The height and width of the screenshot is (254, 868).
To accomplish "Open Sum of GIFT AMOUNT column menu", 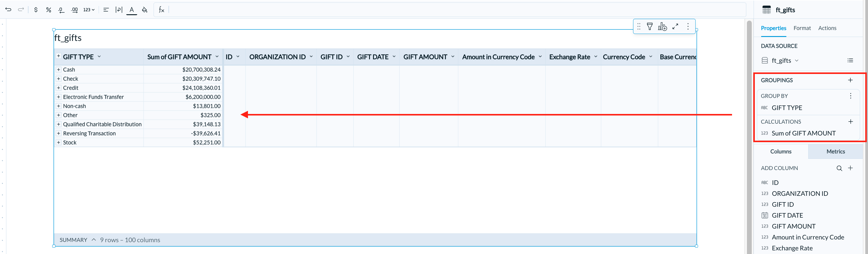I will coord(217,56).
